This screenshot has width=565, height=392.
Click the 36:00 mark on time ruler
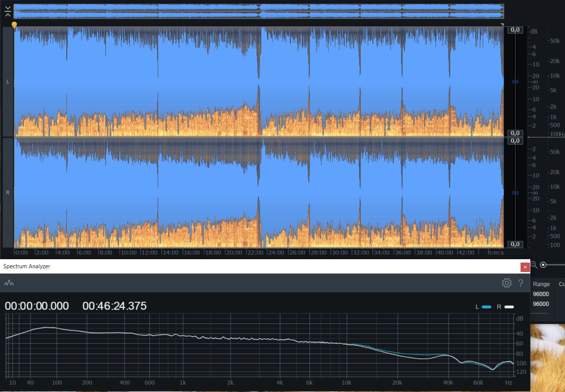point(402,252)
